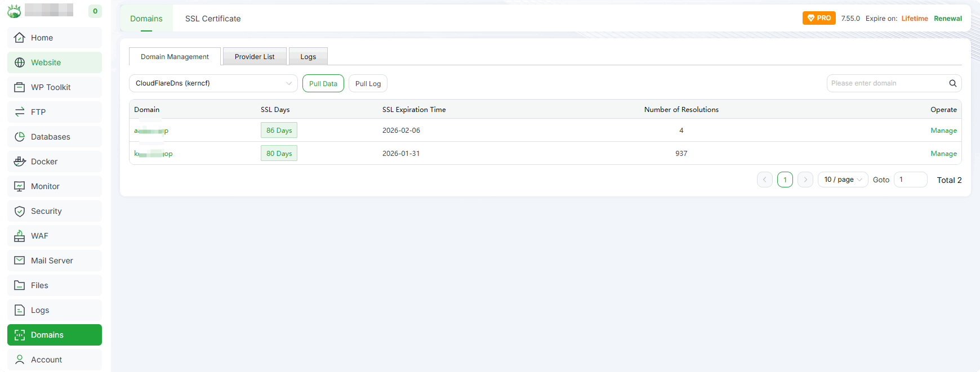
Task: Go to WP Toolkit menu label
Action: [51, 87]
